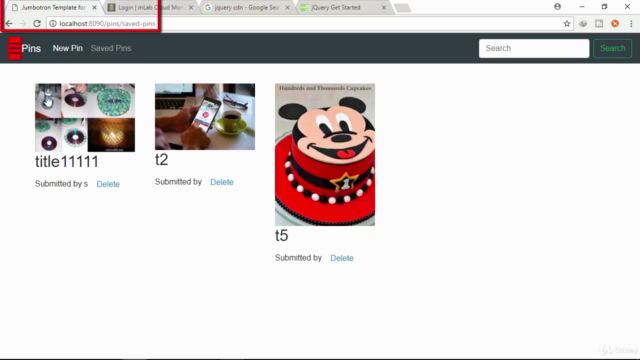Click the t5 heading text
This screenshot has height=360, width=640.
click(282, 236)
